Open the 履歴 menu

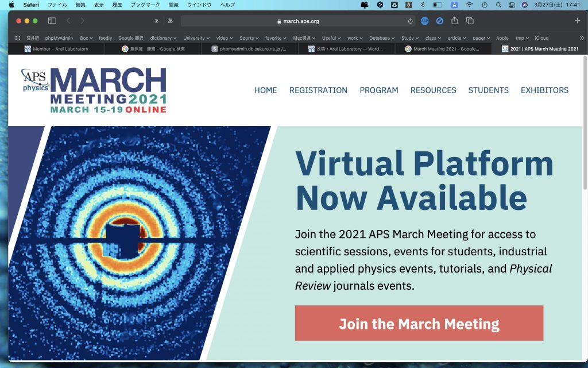point(117,5)
